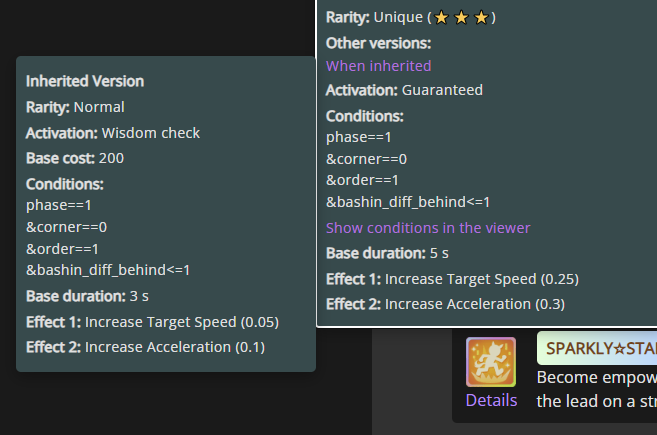
Task: Click the 'Other versions:' label
Action: coord(378,43)
